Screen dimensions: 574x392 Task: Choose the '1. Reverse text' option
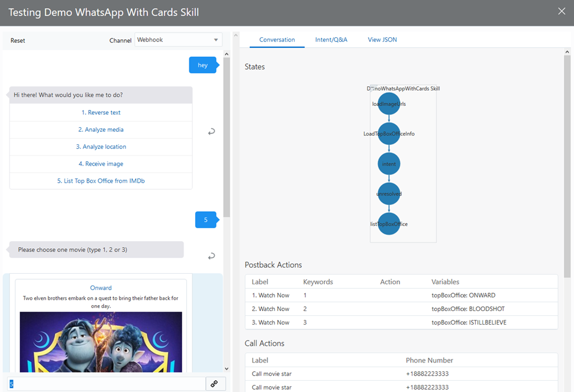[x=101, y=112]
